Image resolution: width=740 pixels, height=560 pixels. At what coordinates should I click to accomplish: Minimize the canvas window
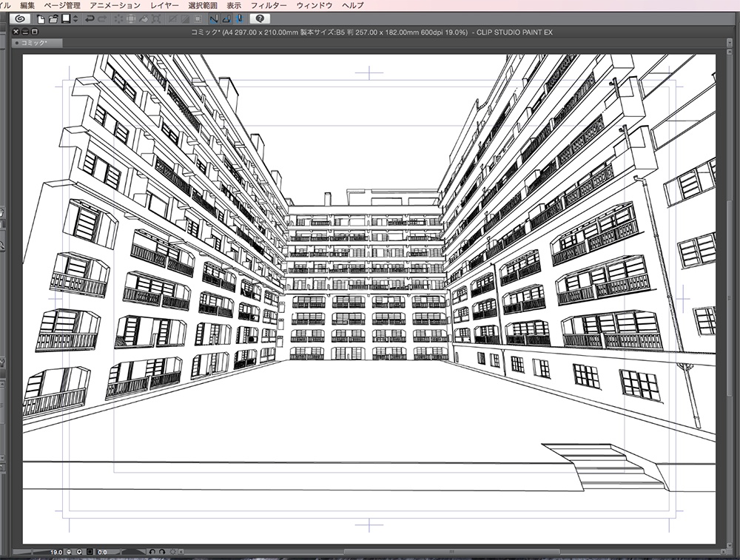pyautogui.click(x=25, y=32)
